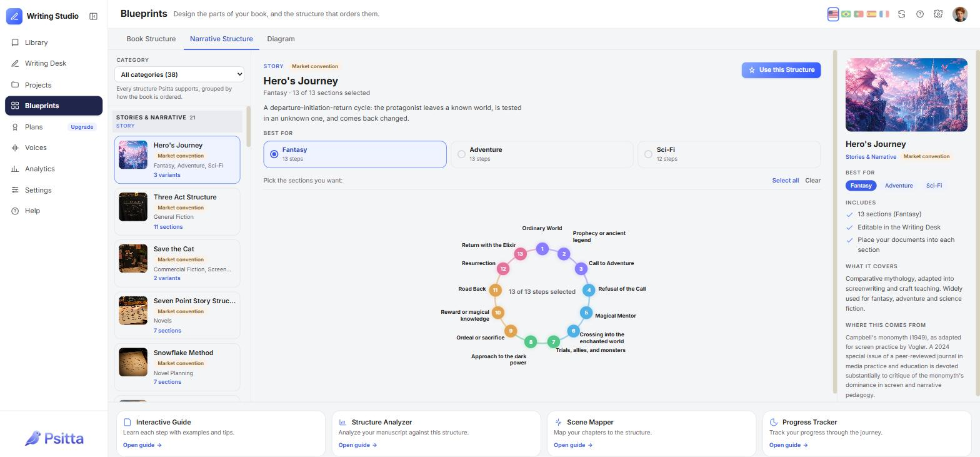Select the French flag language icon
980x457 pixels.
coord(884,14)
